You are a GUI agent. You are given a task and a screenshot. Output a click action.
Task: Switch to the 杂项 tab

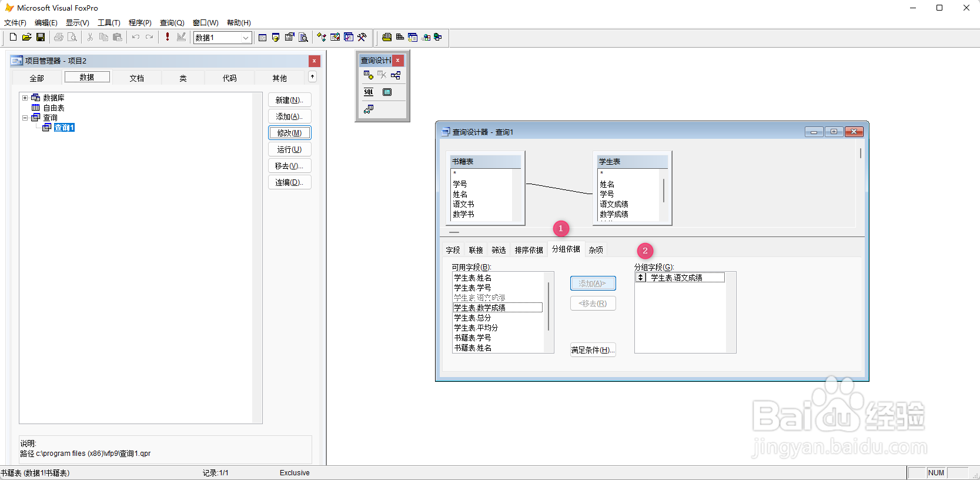[596, 250]
